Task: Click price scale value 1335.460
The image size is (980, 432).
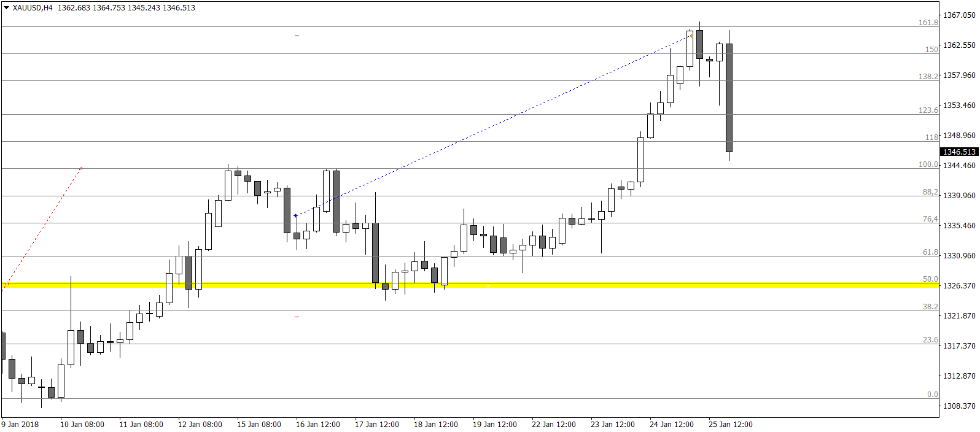Action: (959, 225)
